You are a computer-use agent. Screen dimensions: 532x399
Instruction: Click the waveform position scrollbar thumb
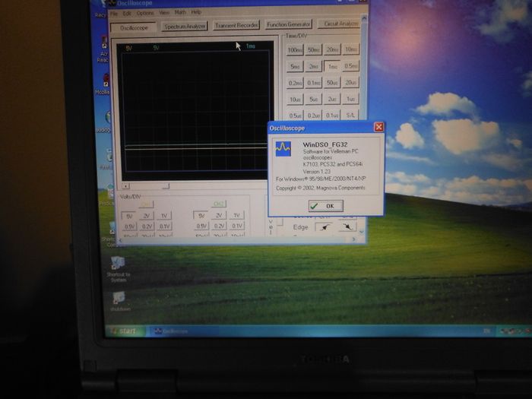pos(166,185)
